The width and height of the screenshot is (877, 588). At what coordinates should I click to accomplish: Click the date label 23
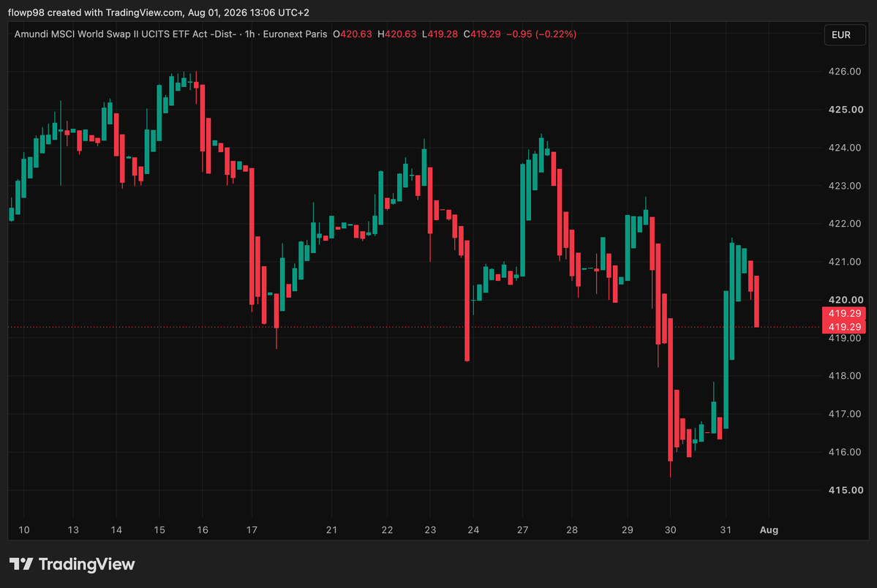[x=430, y=529]
